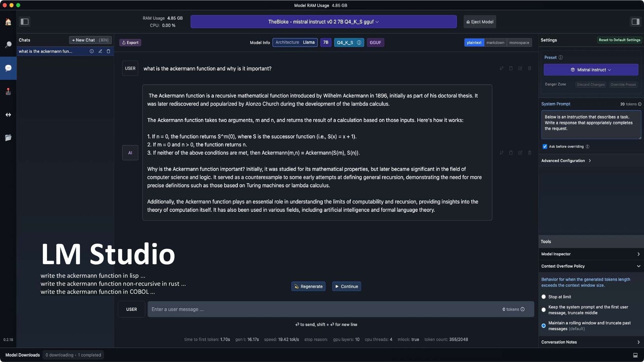
Task: Select Maintain a rolling window option
Action: (x=543, y=326)
